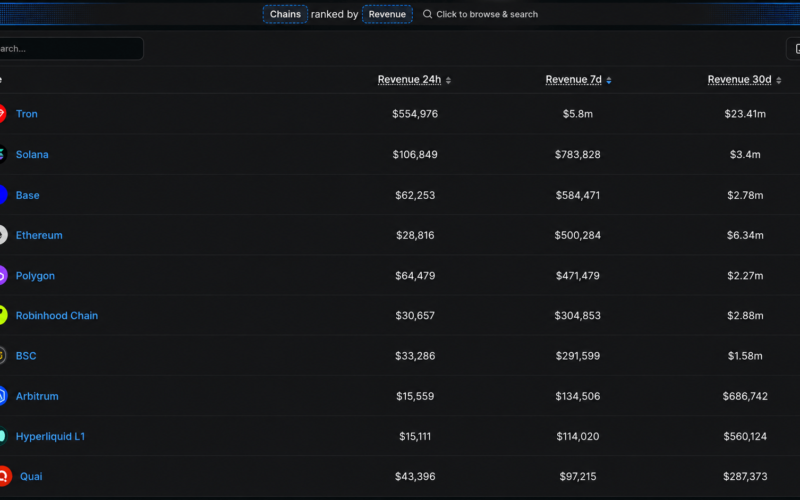Click the Solana chain logo icon

tap(3, 154)
